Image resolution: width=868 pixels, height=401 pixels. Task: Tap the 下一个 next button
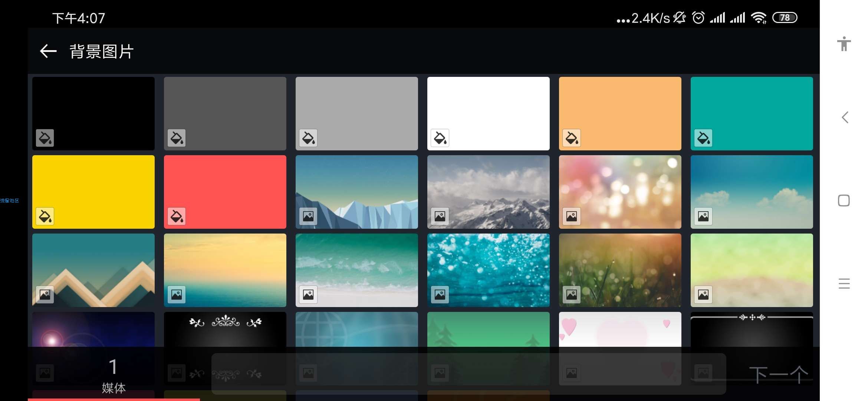pos(778,375)
